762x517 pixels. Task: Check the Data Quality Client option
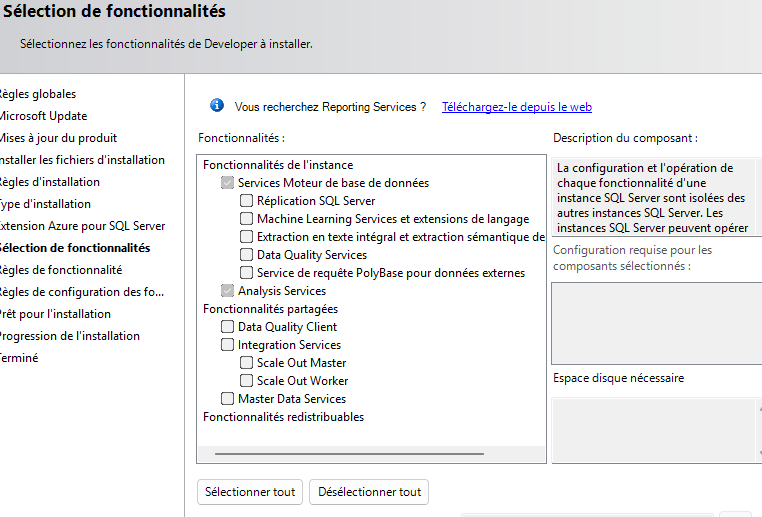coord(228,327)
